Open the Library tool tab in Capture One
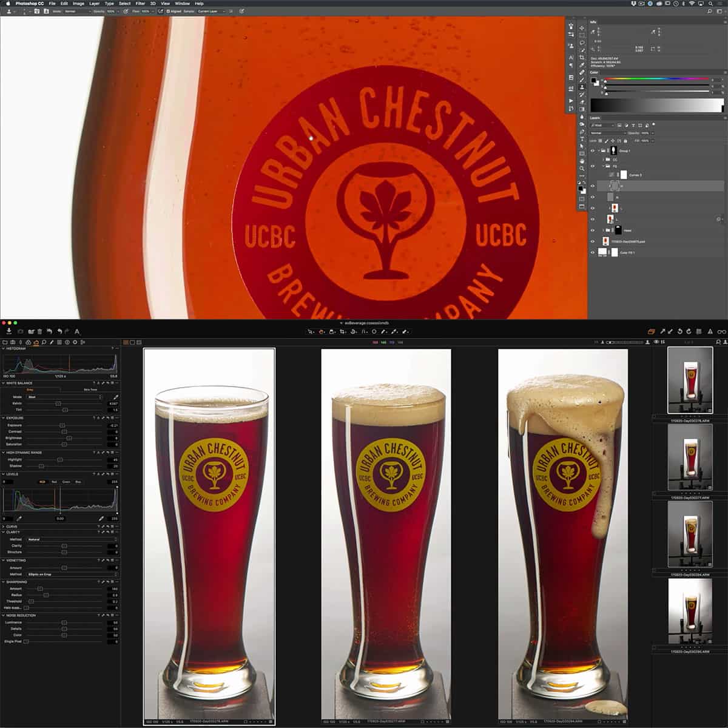This screenshot has width=728, height=728. tap(5, 342)
